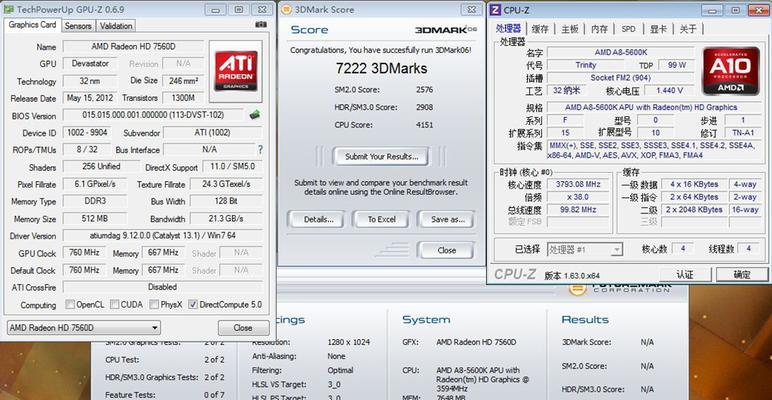The width and height of the screenshot is (772, 400).
Task: Click the 1280 x 1024 resolution text
Action: [348, 342]
